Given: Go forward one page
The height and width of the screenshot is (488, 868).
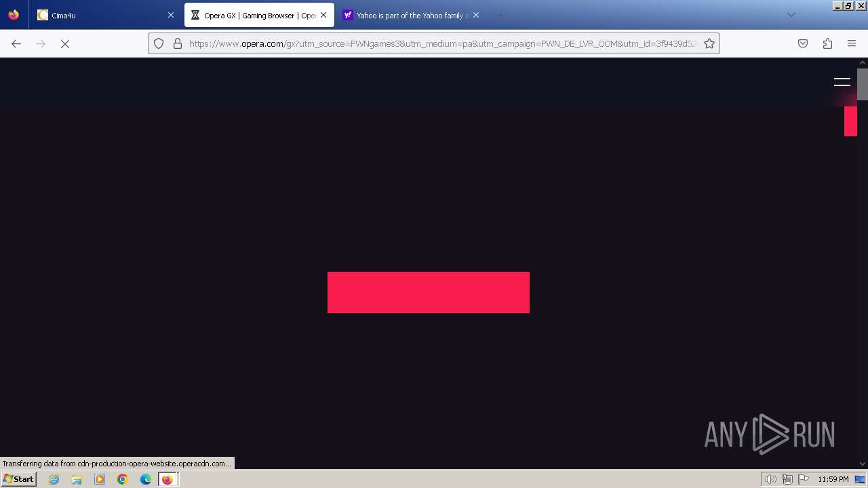Looking at the screenshot, I should coord(41,43).
